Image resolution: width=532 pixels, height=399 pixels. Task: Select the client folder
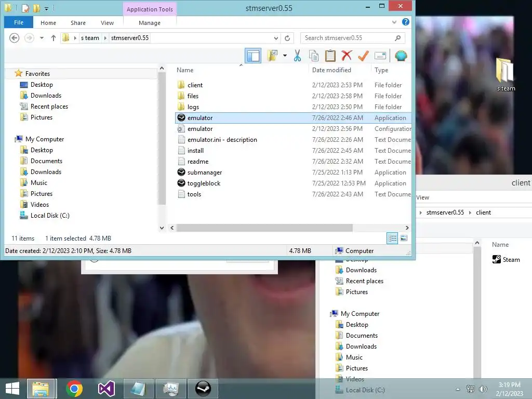pos(195,85)
